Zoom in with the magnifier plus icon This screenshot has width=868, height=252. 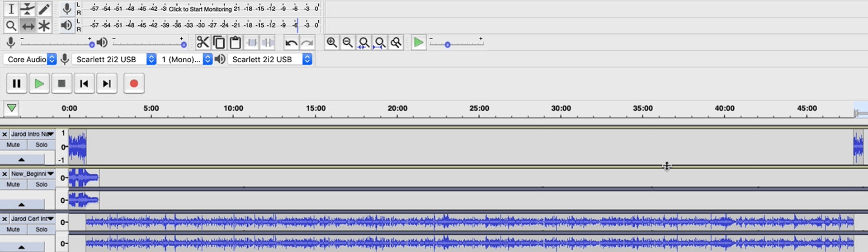point(331,42)
